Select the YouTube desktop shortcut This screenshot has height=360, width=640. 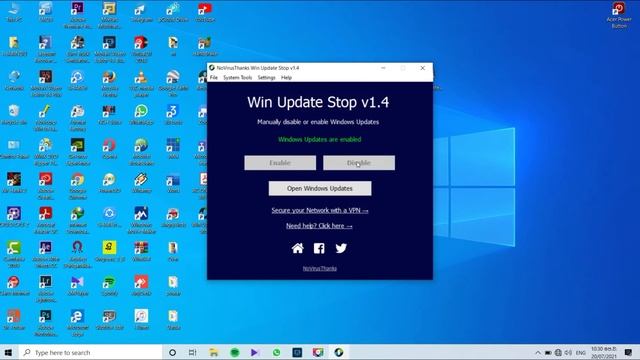point(205,12)
